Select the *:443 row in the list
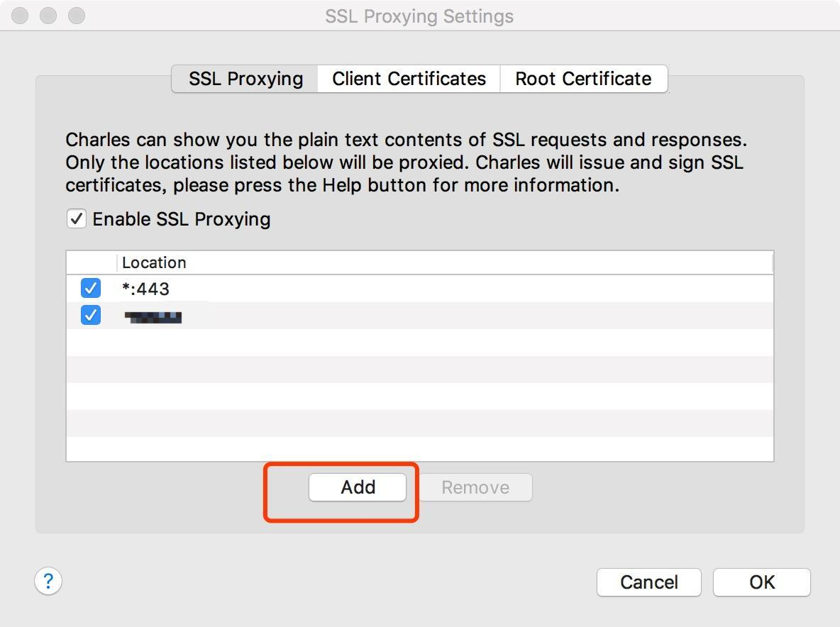840x627 pixels. (x=284, y=288)
